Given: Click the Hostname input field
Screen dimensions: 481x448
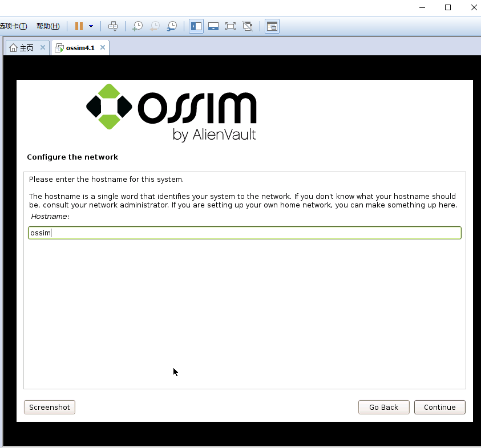Looking at the screenshot, I should [x=244, y=233].
